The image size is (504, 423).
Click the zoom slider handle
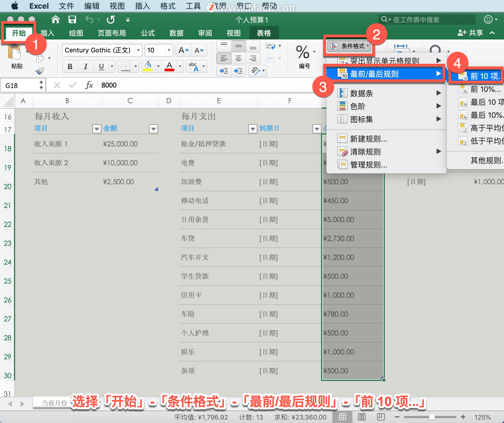pos(432,417)
